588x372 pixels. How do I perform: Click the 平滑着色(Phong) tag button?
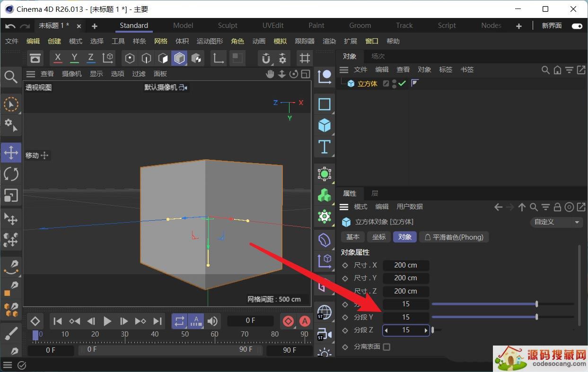click(x=454, y=237)
